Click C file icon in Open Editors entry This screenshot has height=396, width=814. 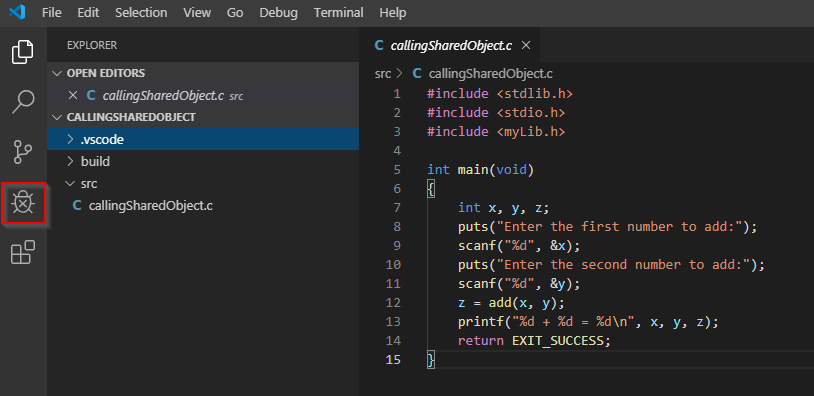pyautogui.click(x=91, y=95)
